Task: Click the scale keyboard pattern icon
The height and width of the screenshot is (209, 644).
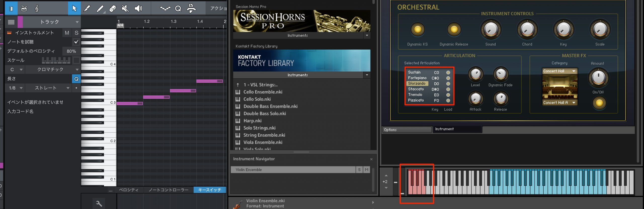Action: pyautogui.click(x=56, y=60)
